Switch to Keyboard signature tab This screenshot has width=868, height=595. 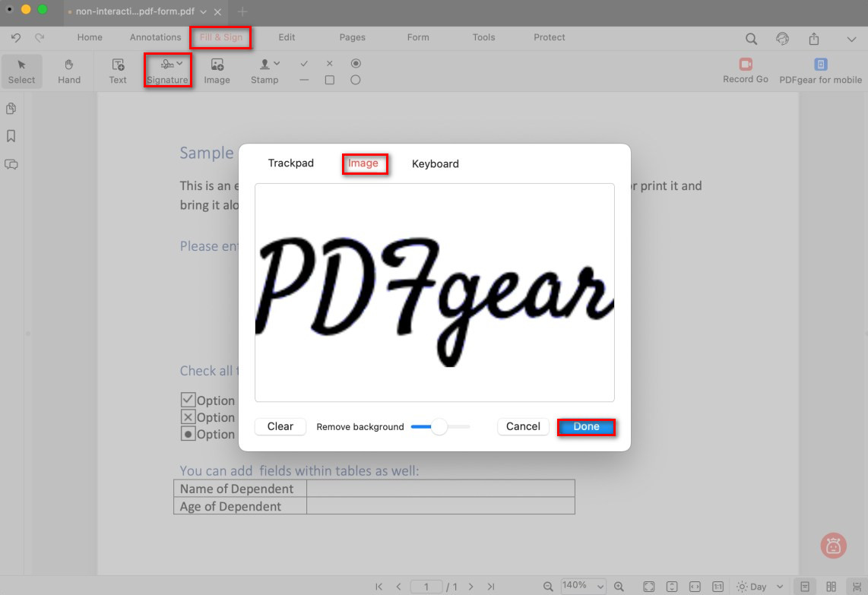click(435, 164)
